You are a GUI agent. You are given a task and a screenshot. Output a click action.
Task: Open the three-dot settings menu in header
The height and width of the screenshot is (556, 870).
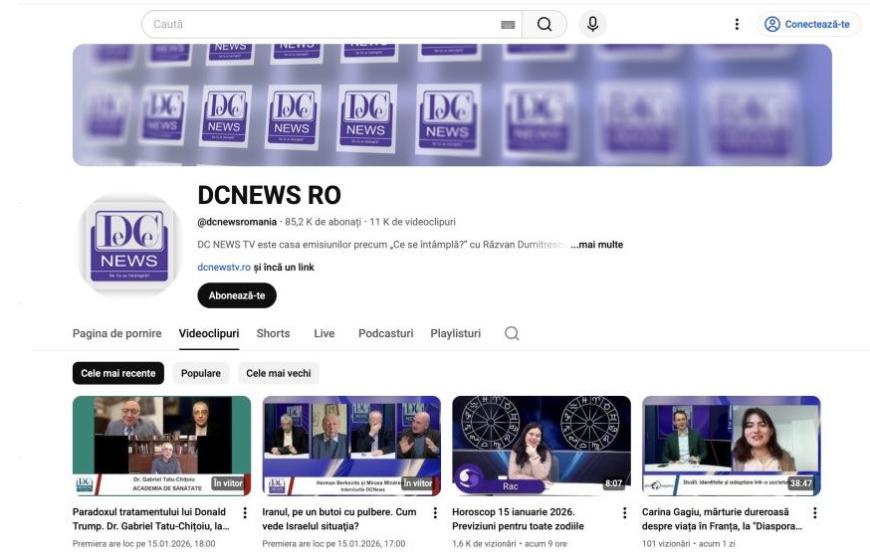(737, 25)
